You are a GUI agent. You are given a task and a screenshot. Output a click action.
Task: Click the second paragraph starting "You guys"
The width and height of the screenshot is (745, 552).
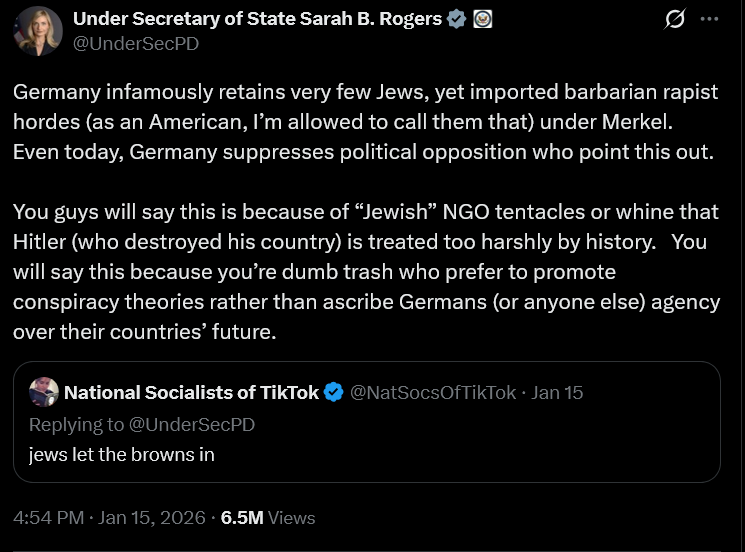click(366, 271)
